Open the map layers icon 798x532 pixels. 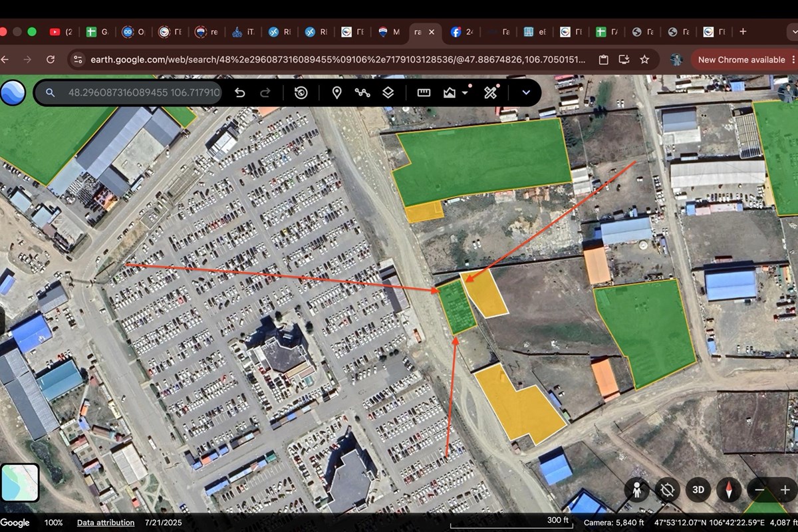pos(388,92)
